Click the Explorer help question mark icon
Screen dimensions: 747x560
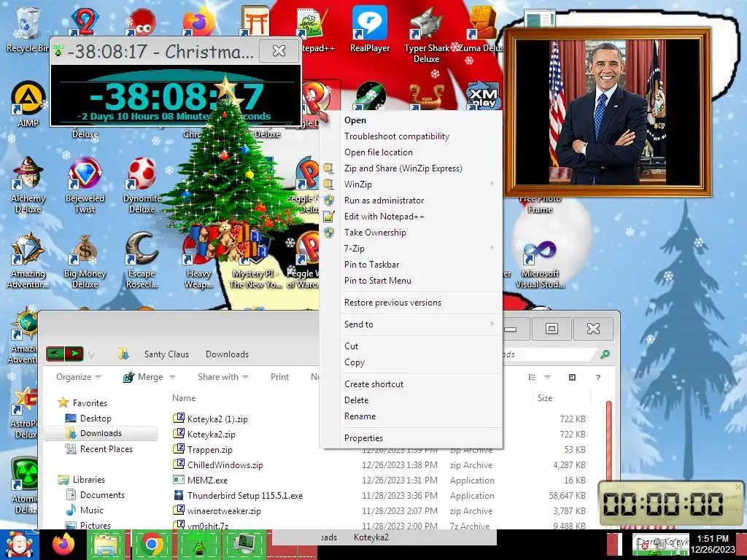[x=598, y=377]
